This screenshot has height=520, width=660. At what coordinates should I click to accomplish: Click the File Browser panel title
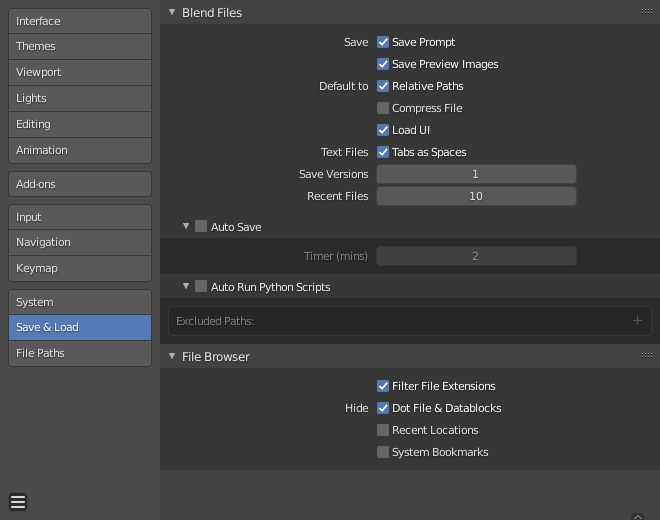pos(216,357)
